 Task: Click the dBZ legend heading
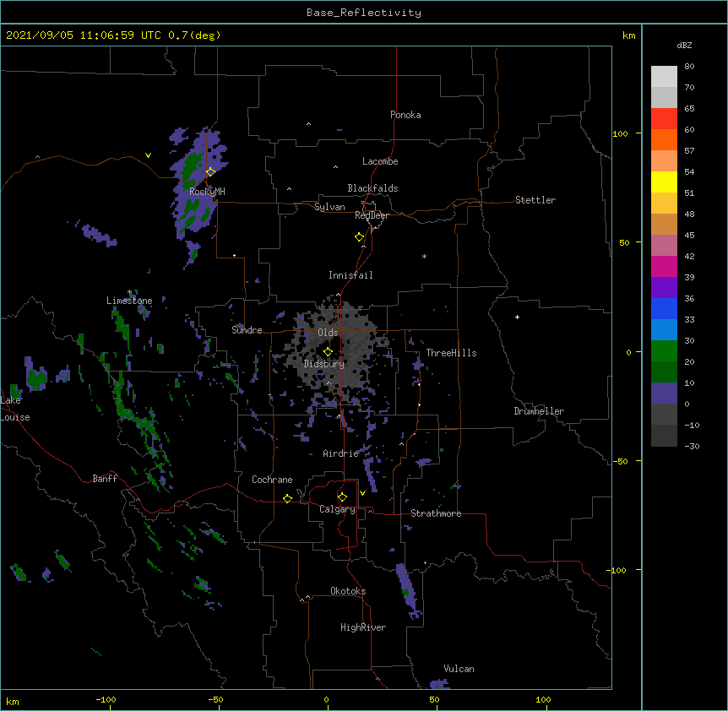(684, 45)
